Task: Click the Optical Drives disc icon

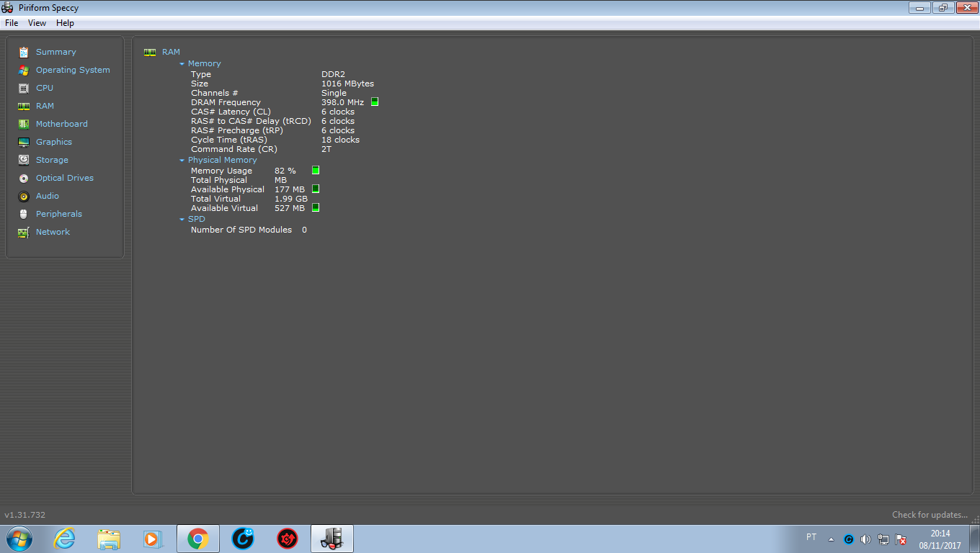Action: (24, 178)
